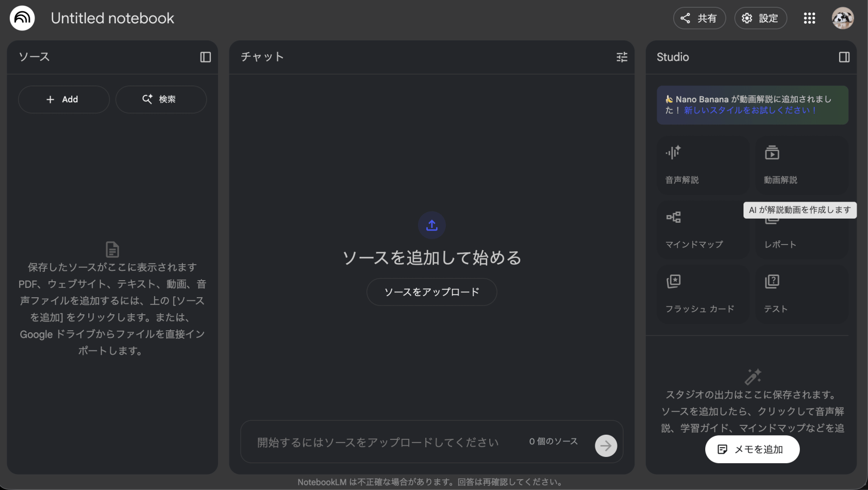This screenshot has width=868, height=490.
Task: Create an 音声解説 audio overview
Action: [703, 165]
